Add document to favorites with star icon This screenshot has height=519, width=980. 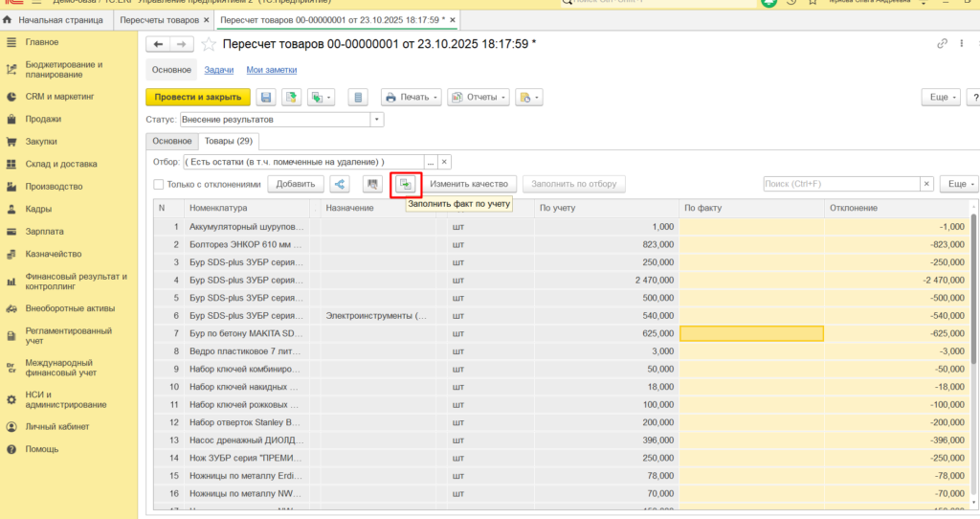click(x=209, y=44)
